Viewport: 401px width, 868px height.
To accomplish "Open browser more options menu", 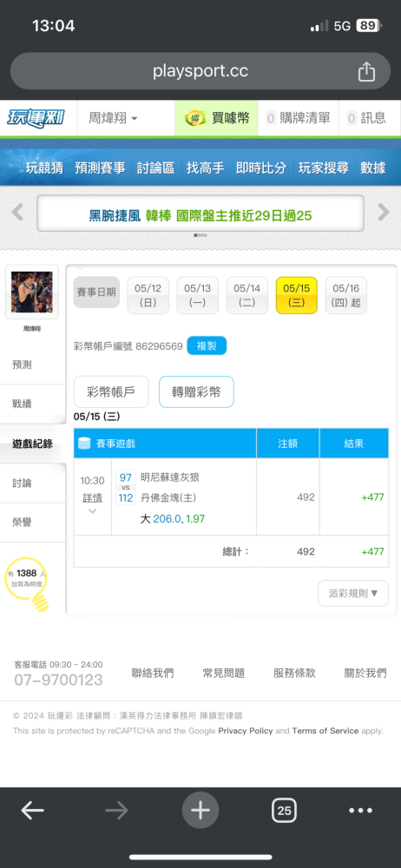I will pyautogui.click(x=360, y=811).
